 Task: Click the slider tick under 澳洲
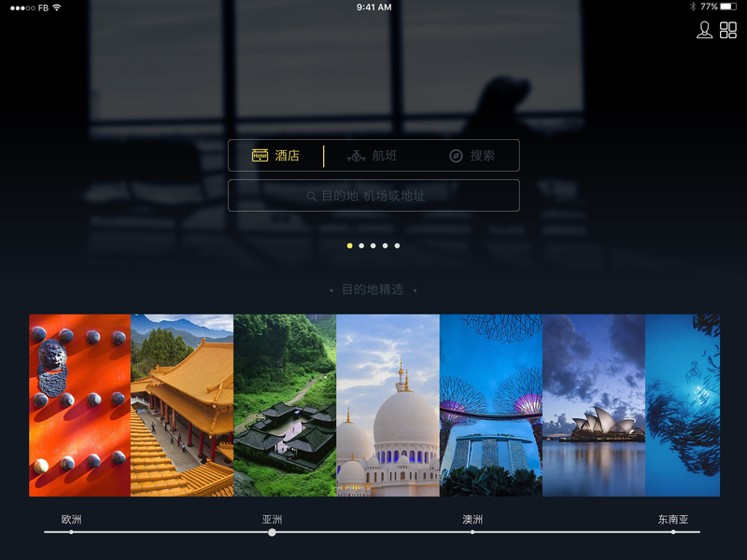(472, 532)
